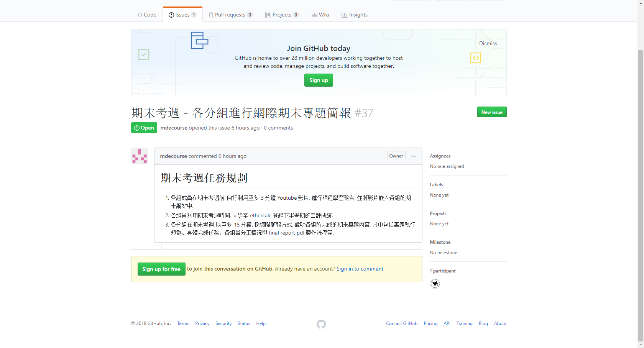
Task: Click the Issues exclamation icon
Action: (x=171, y=15)
